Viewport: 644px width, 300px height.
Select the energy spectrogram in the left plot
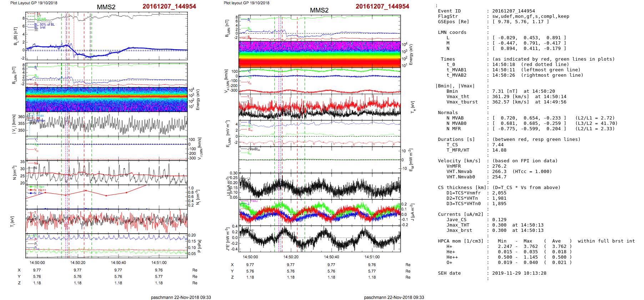[106, 99]
